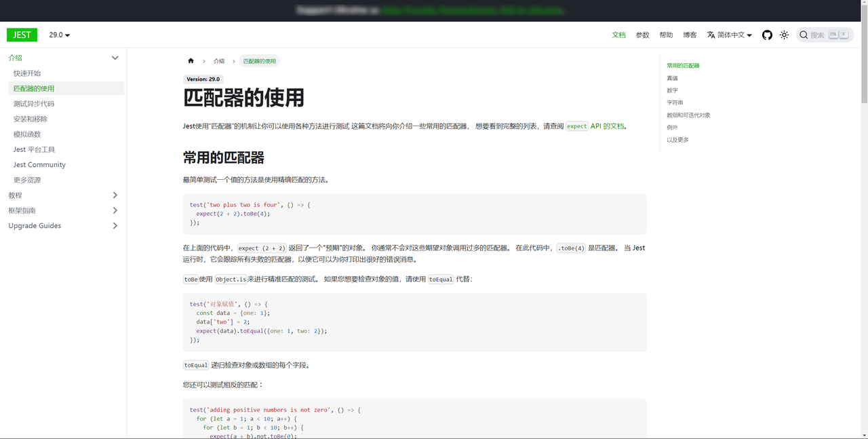The height and width of the screenshot is (439, 868).
Task: Open the 29.0 version dropdown
Action: pyautogui.click(x=60, y=35)
